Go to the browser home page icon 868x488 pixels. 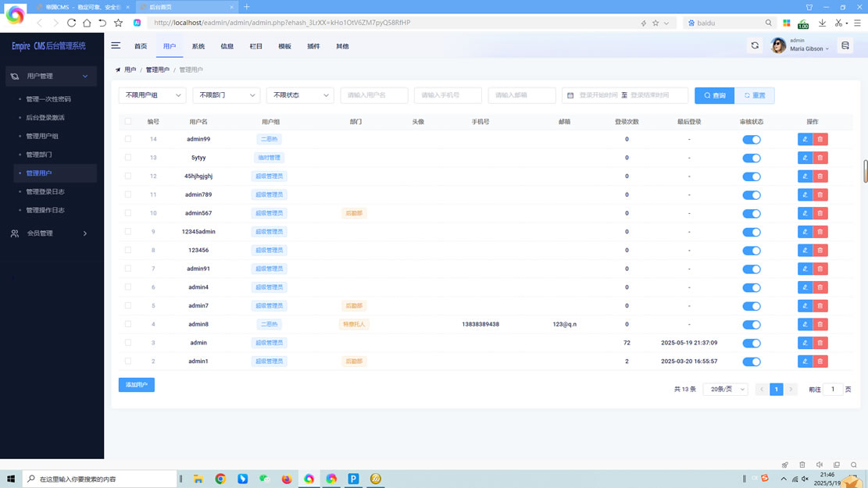(87, 23)
